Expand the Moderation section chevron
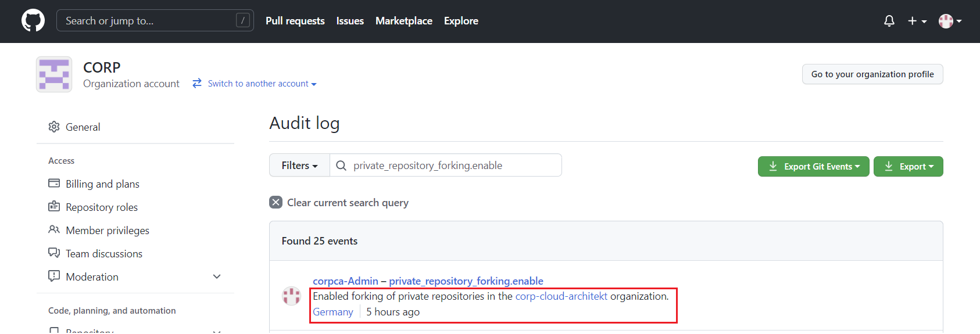980x334 pixels. click(x=217, y=276)
